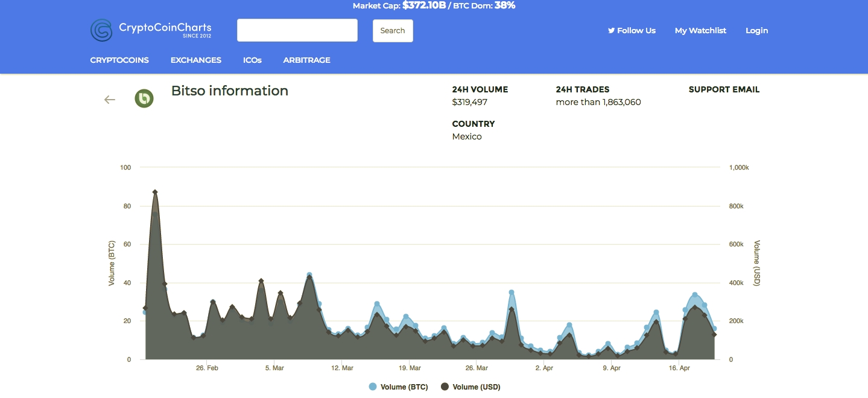Click the $319,497 volume value

(470, 102)
